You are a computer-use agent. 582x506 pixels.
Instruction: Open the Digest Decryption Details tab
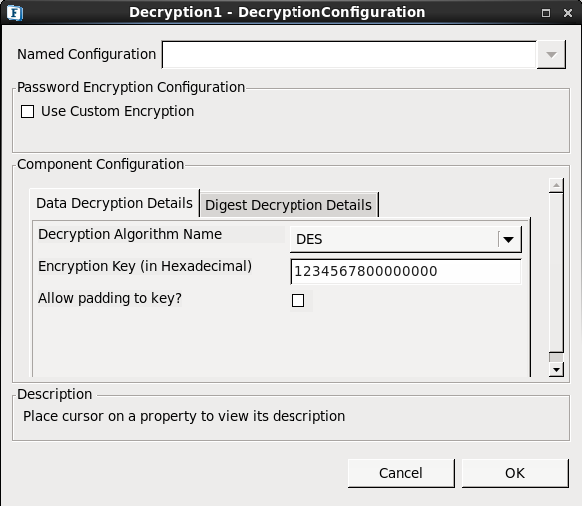click(288, 205)
